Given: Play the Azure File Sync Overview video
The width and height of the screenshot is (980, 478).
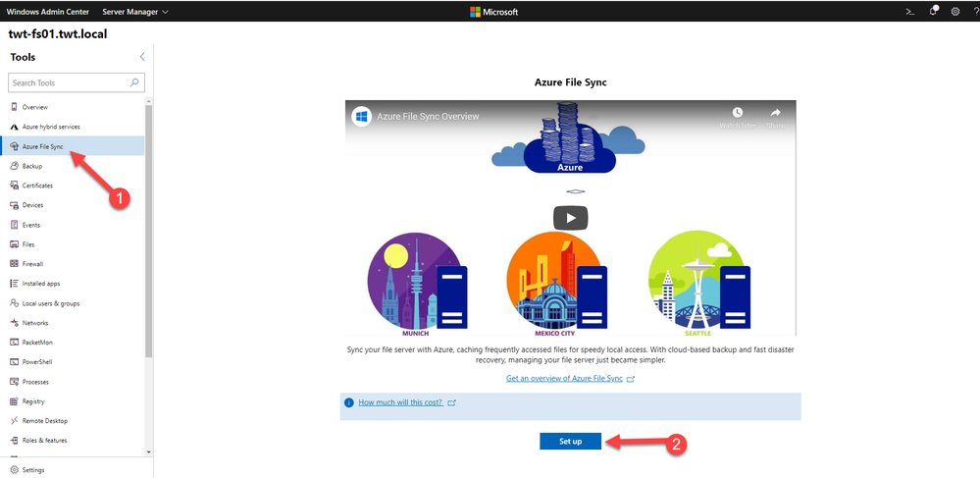Looking at the screenshot, I should (570, 218).
